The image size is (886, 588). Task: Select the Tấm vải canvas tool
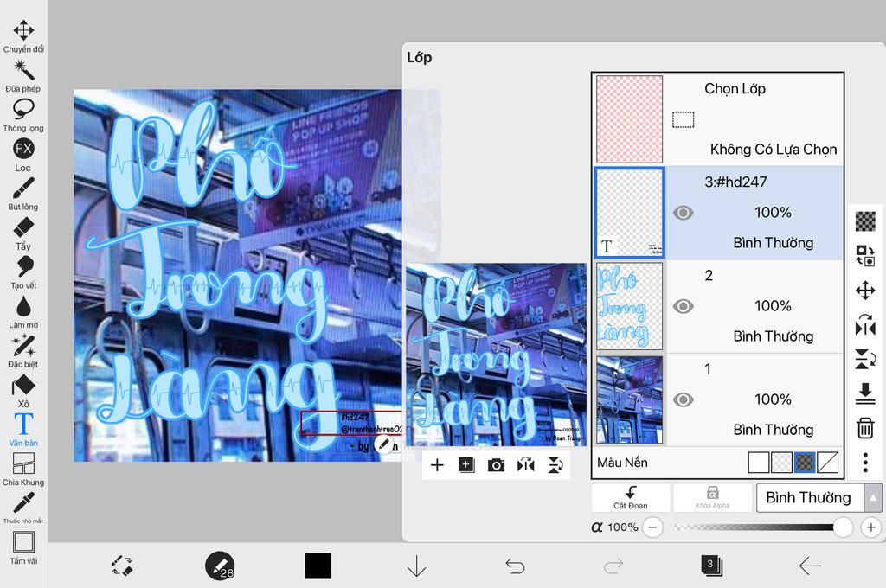(x=23, y=548)
